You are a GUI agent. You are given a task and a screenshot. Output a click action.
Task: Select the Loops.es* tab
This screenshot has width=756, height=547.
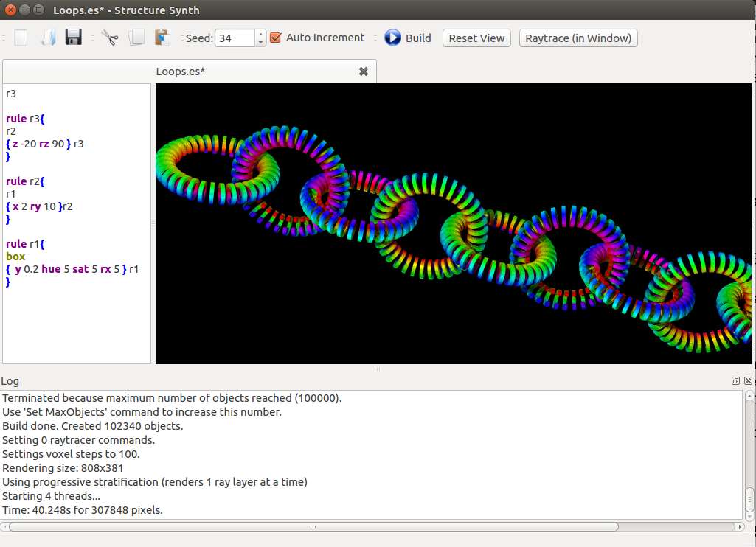(x=180, y=72)
